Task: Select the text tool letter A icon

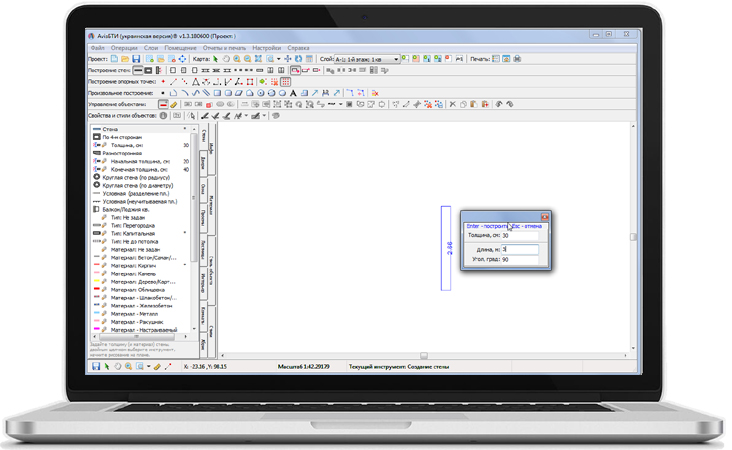Action: point(293,93)
